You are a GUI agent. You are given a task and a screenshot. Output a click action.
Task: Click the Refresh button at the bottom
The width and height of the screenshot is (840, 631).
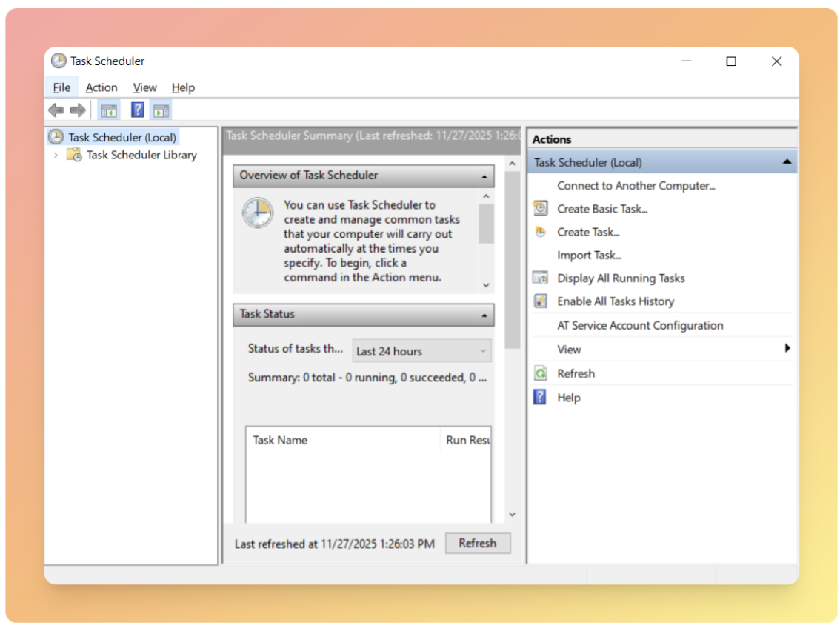(x=477, y=543)
